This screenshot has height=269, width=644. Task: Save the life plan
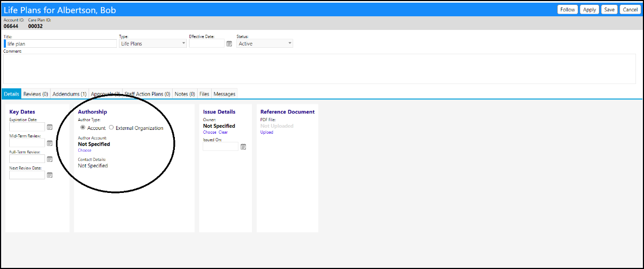point(609,9)
